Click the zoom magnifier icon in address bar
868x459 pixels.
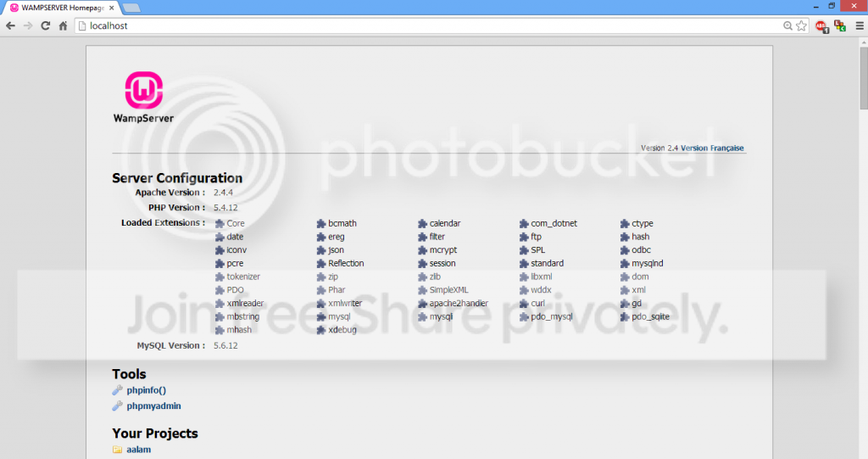787,25
